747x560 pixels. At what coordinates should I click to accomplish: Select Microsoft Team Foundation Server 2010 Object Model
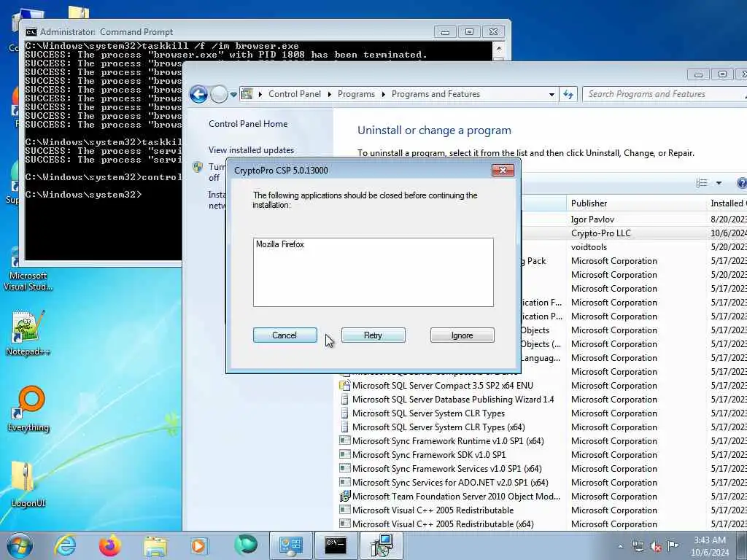(x=456, y=496)
